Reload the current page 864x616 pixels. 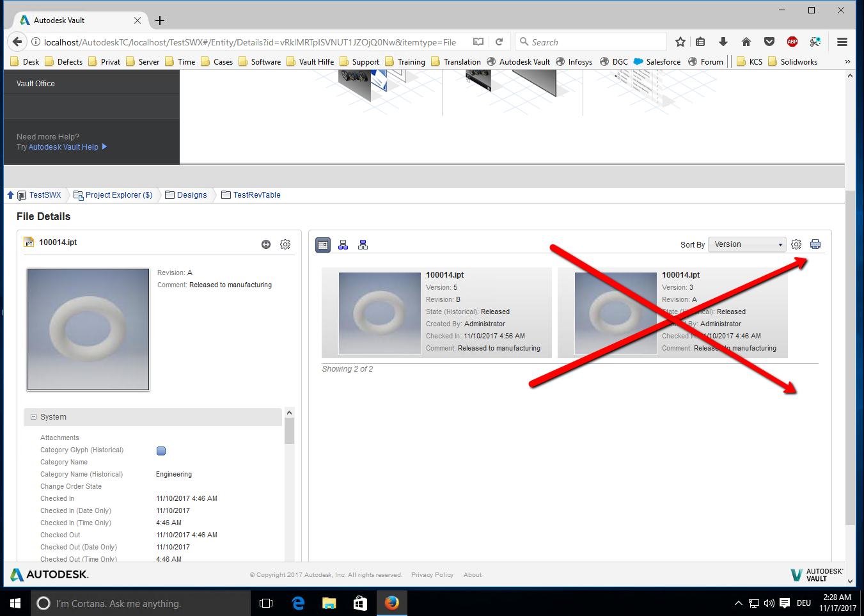(x=499, y=42)
